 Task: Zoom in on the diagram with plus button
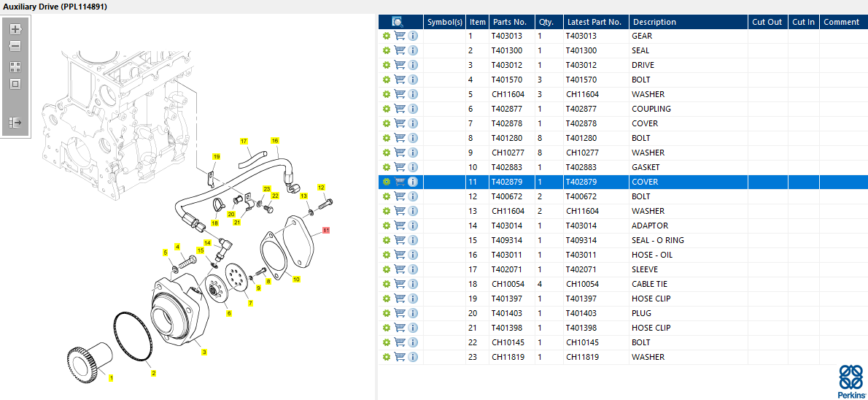[x=15, y=28]
